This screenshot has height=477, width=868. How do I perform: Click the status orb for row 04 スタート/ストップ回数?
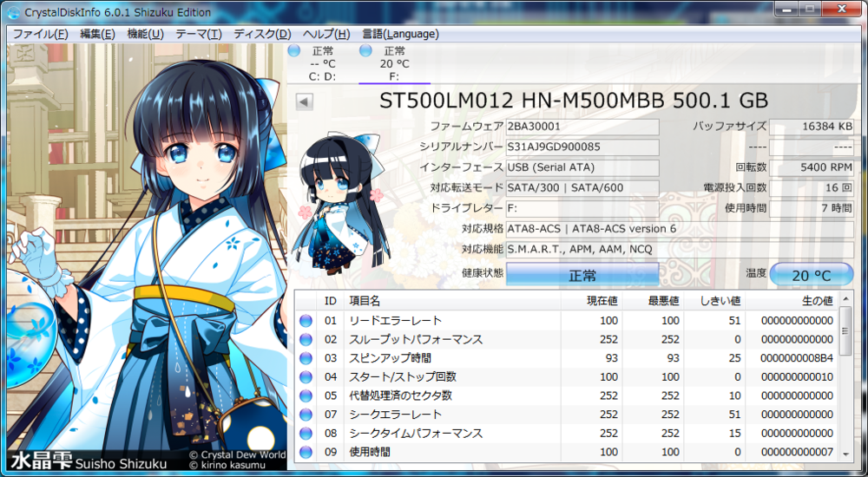click(306, 377)
